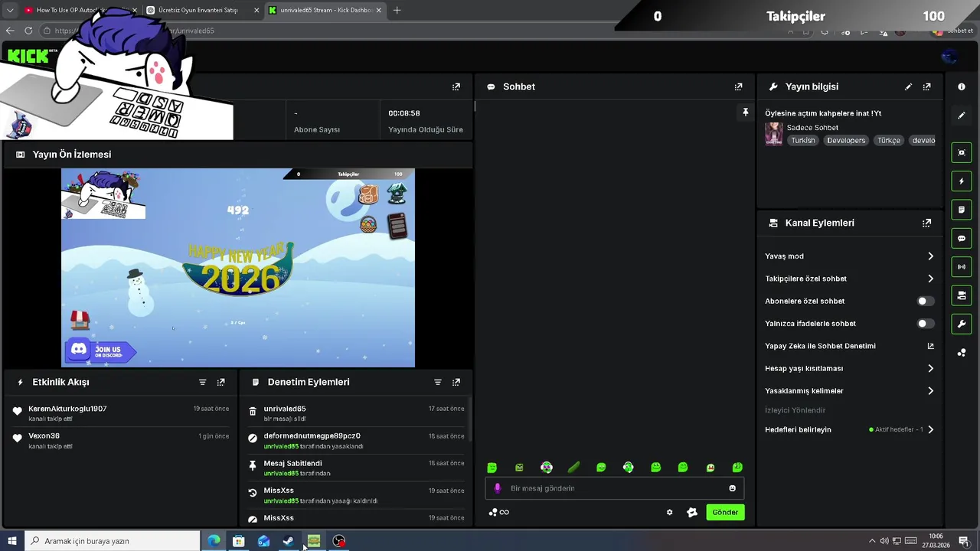Open the Windows notification center
980x551 pixels.
coord(964,541)
